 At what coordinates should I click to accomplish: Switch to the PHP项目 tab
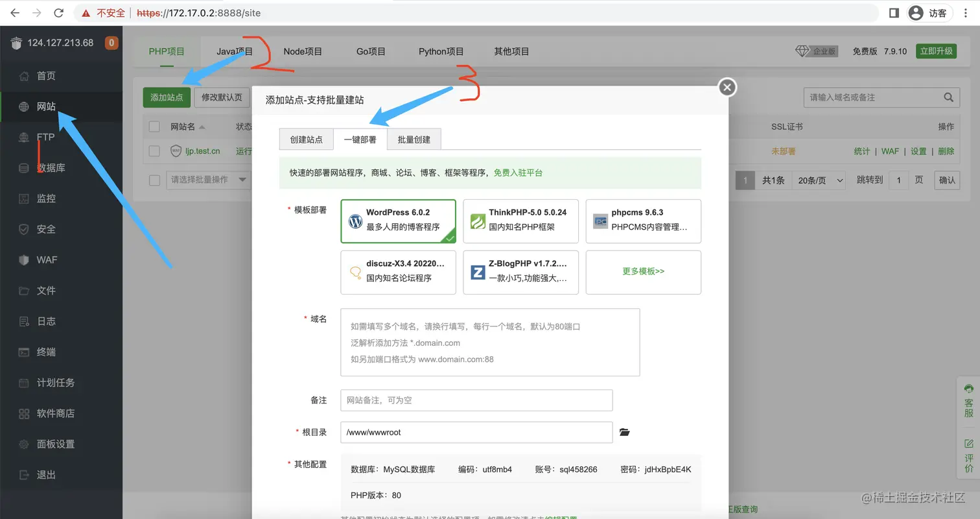(x=167, y=51)
